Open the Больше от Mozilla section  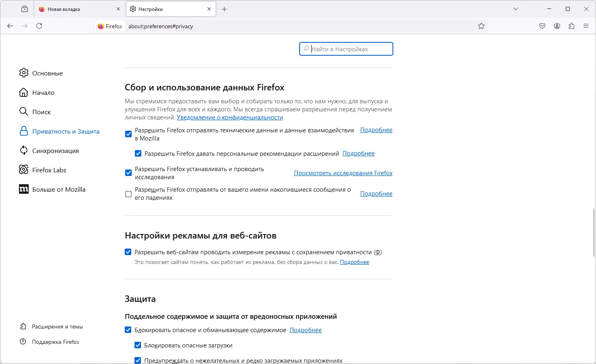tap(59, 189)
